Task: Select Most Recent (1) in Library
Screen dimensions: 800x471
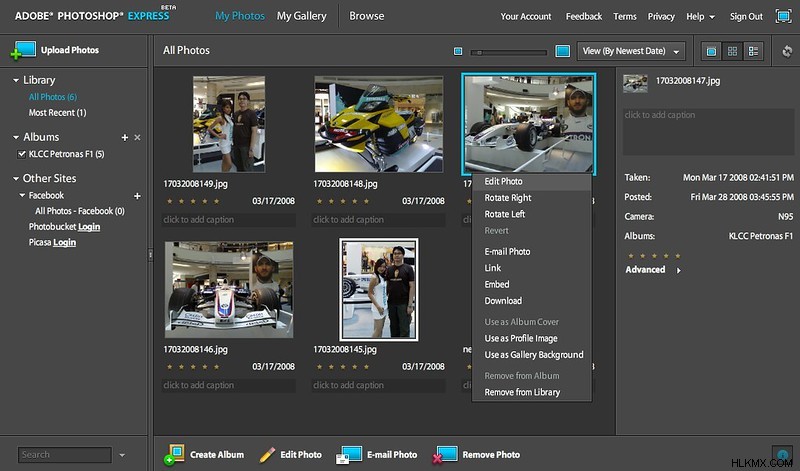Action: (57, 113)
